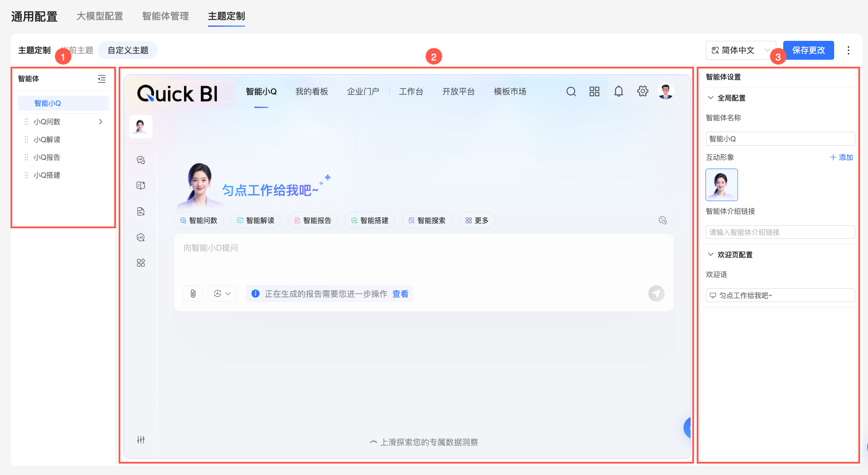Click the blue info icon in report notice

pos(255,294)
